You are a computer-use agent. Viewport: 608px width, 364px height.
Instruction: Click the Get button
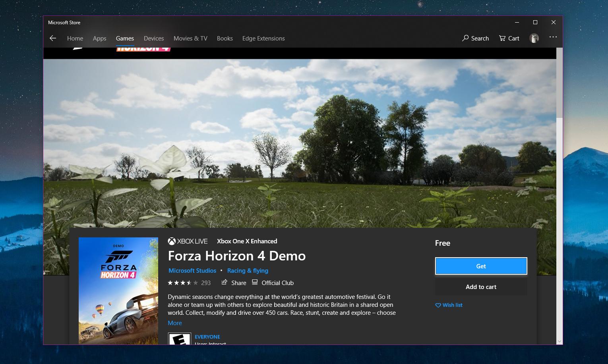[x=481, y=266]
